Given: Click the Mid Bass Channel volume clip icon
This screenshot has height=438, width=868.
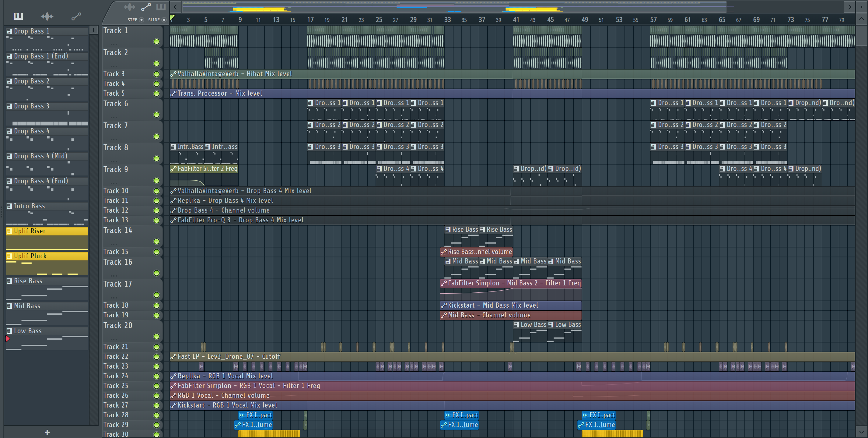Looking at the screenshot, I should click(x=444, y=315).
